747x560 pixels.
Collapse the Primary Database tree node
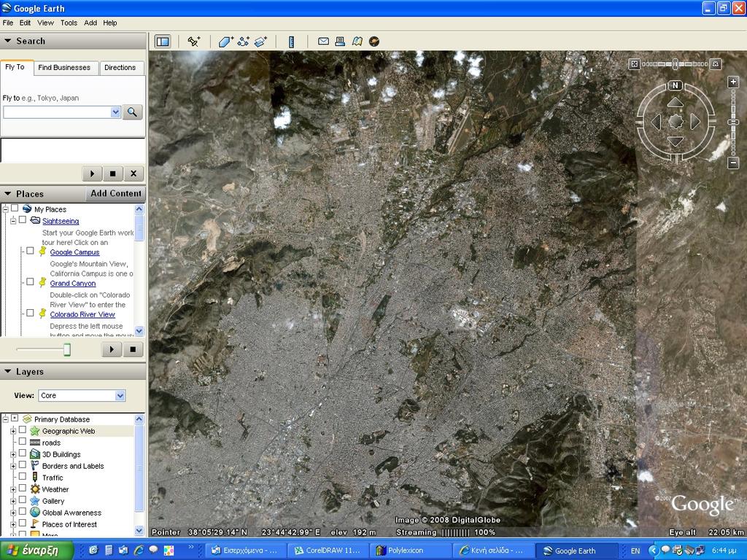coord(6,419)
